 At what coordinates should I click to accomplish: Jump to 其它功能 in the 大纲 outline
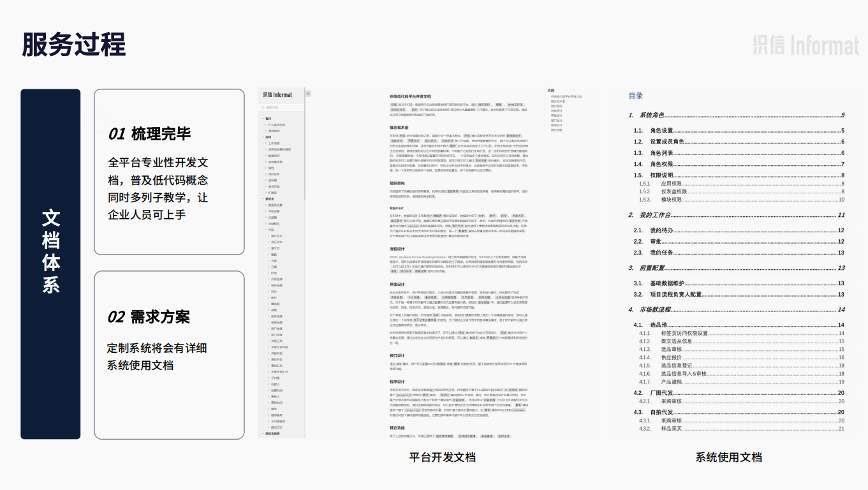pyautogui.click(x=556, y=130)
